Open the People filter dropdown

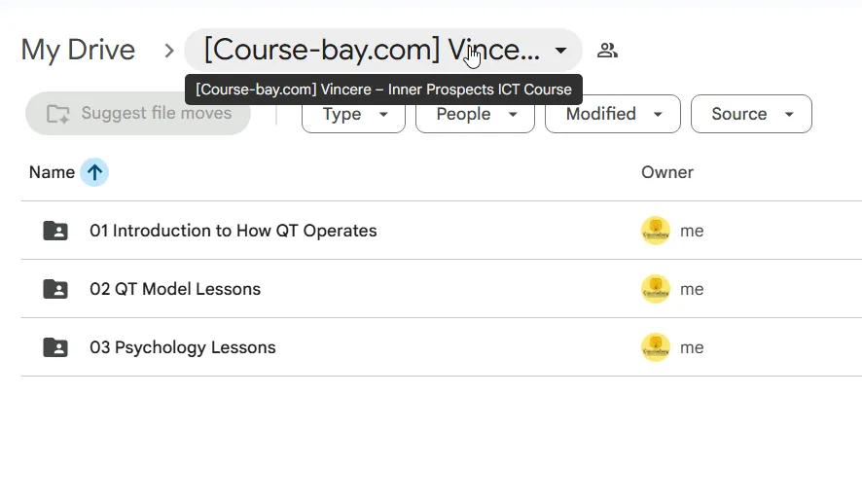point(475,114)
